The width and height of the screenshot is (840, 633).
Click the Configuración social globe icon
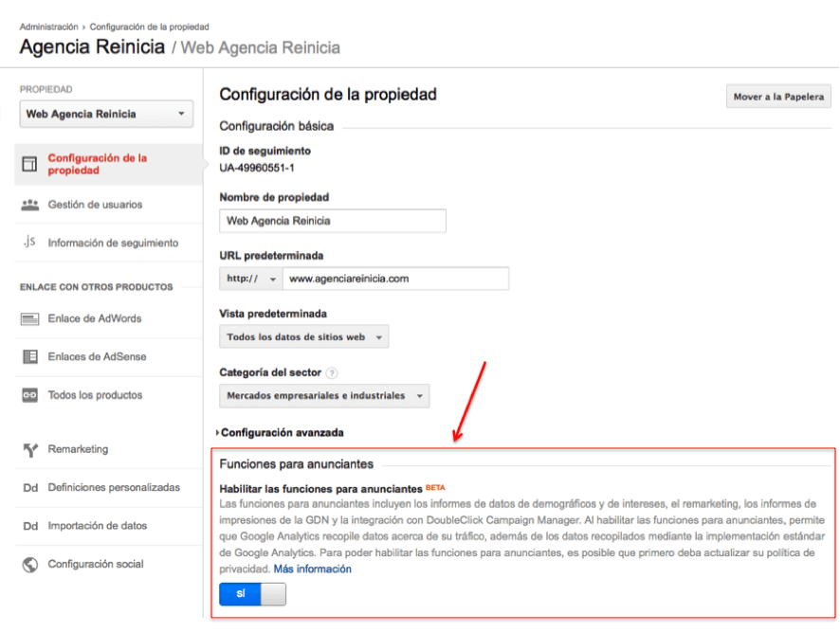point(29,565)
